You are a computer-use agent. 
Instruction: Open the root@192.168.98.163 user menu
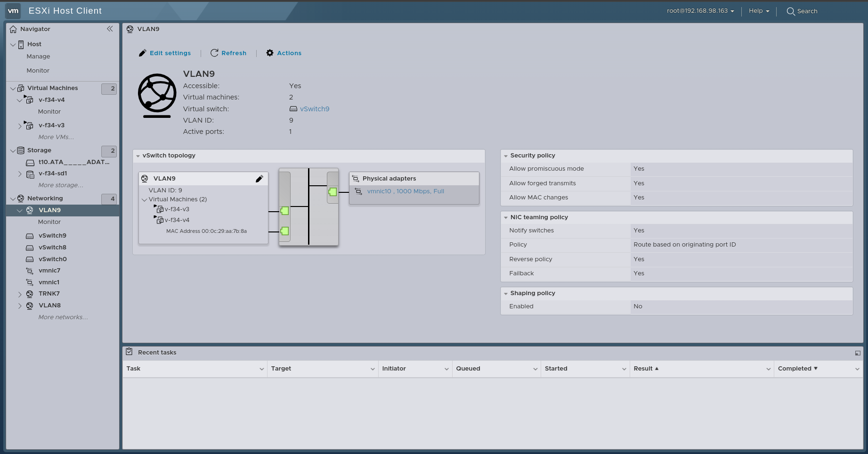tap(700, 11)
